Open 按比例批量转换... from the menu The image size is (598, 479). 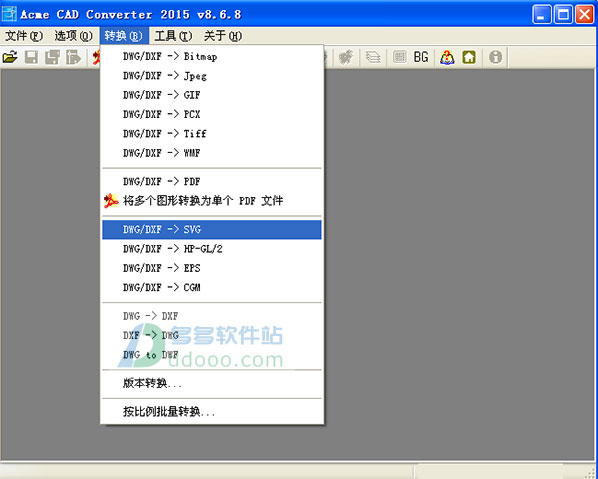click(x=212, y=412)
